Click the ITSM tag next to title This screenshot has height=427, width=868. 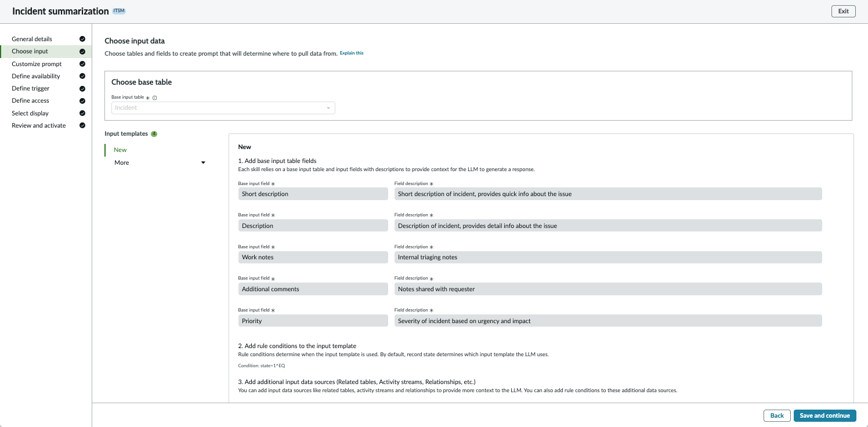(119, 11)
